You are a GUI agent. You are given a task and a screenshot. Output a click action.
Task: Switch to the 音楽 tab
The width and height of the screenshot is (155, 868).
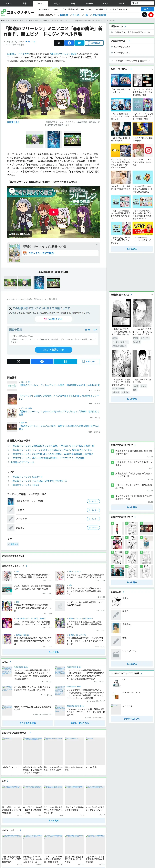coord(24,3)
